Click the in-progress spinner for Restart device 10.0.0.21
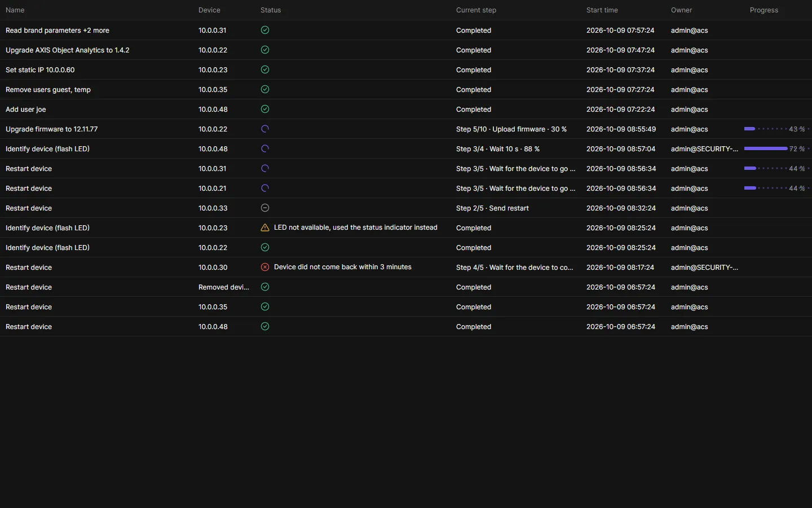812x508 pixels. click(x=265, y=188)
